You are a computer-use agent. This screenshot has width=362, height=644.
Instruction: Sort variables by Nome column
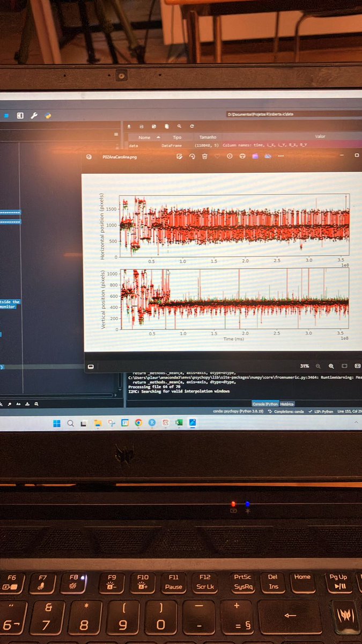click(144, 137)
